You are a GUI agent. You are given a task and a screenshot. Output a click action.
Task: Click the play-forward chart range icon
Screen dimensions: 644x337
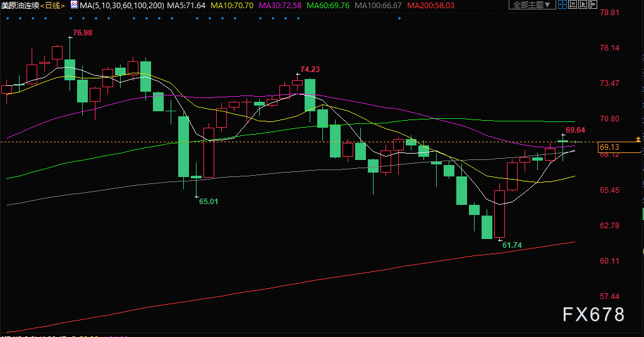(583, 5)
